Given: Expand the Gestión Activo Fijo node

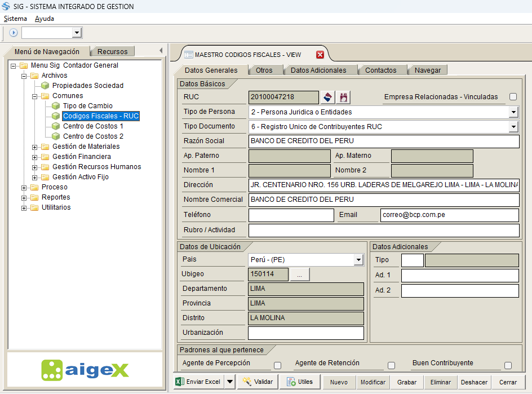Looking at the screenshot, I should 34,178.
